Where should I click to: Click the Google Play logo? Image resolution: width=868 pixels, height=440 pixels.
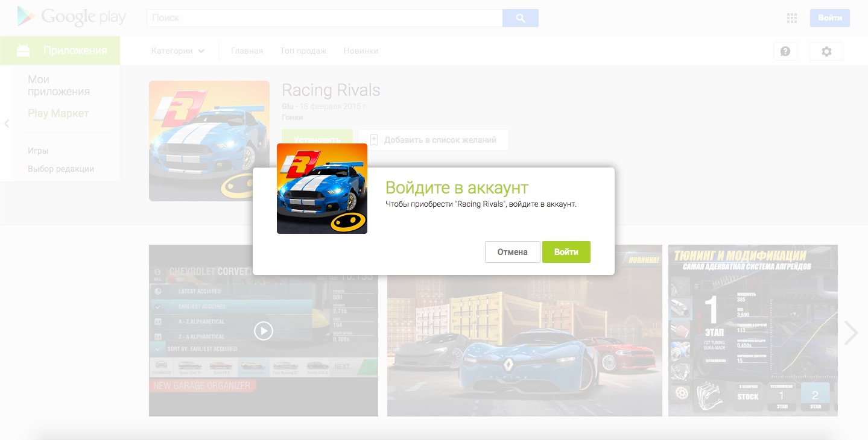[72, 17]
